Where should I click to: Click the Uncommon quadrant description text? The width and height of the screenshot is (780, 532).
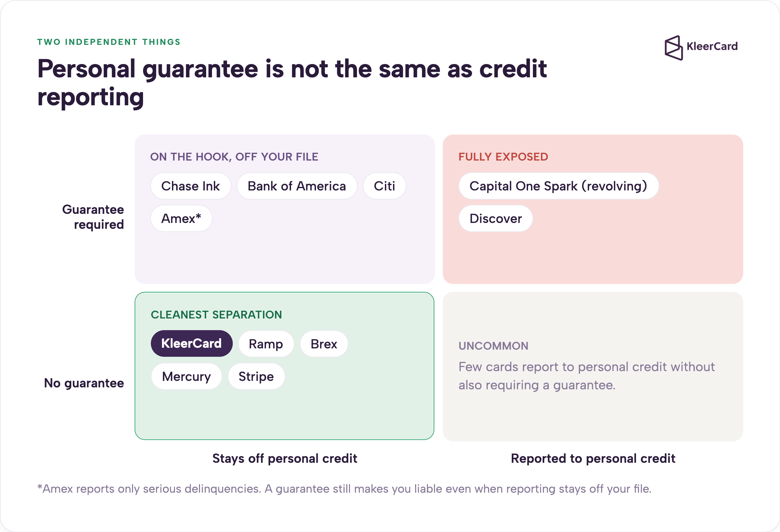coord(586,376)
